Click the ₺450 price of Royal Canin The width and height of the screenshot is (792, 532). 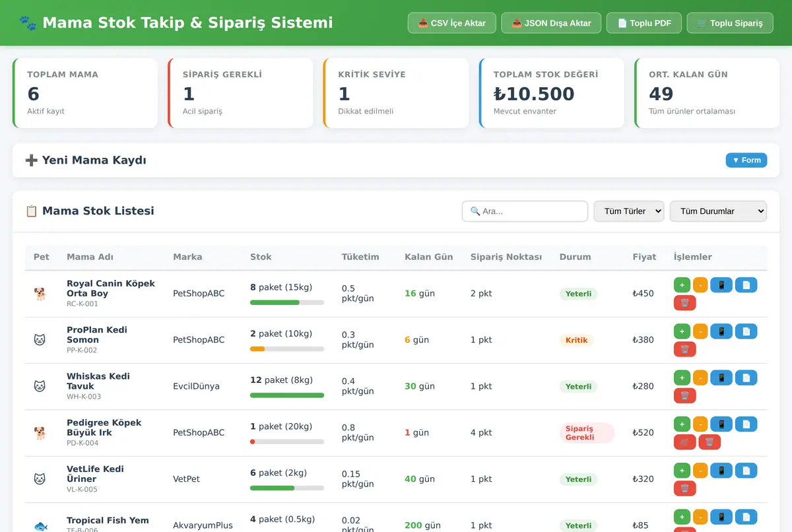tap(643, 294)
